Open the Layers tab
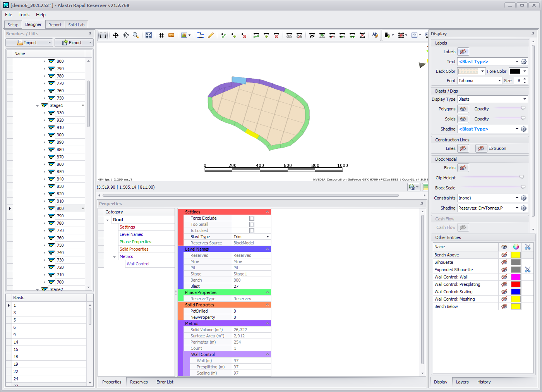This screenshot has width=542, height=392. tap(462, 382)
